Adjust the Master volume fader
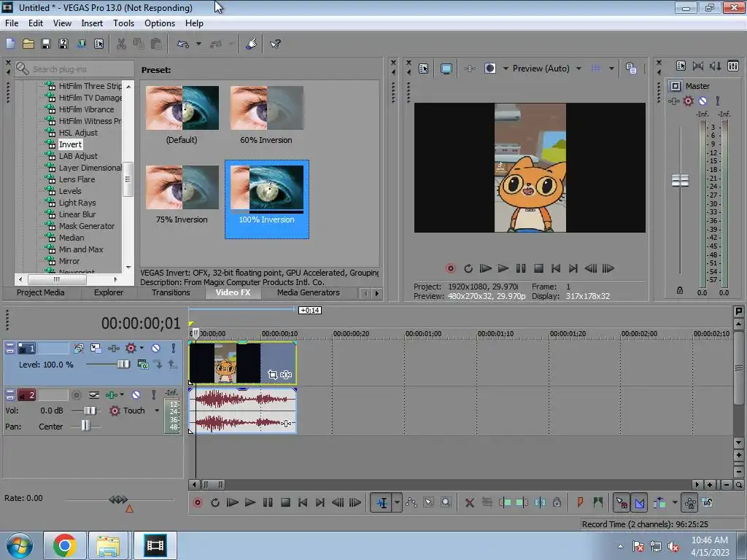This screenshot has width=747, height=560. (x=680, y=181)
